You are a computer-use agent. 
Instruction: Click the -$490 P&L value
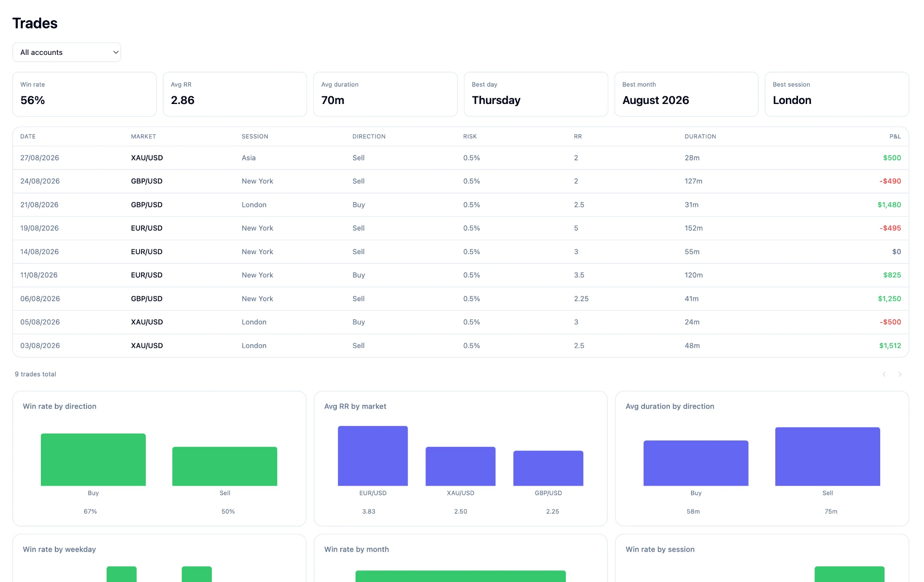[890, 181]
